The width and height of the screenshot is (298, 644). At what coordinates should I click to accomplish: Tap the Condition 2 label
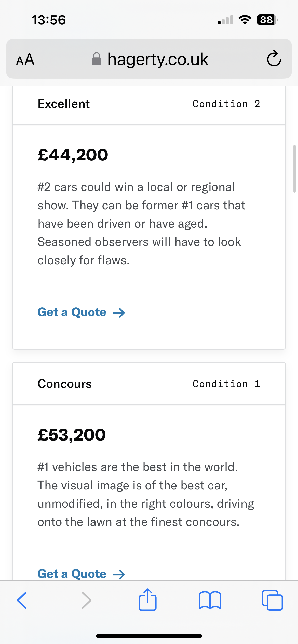[226, 104]
